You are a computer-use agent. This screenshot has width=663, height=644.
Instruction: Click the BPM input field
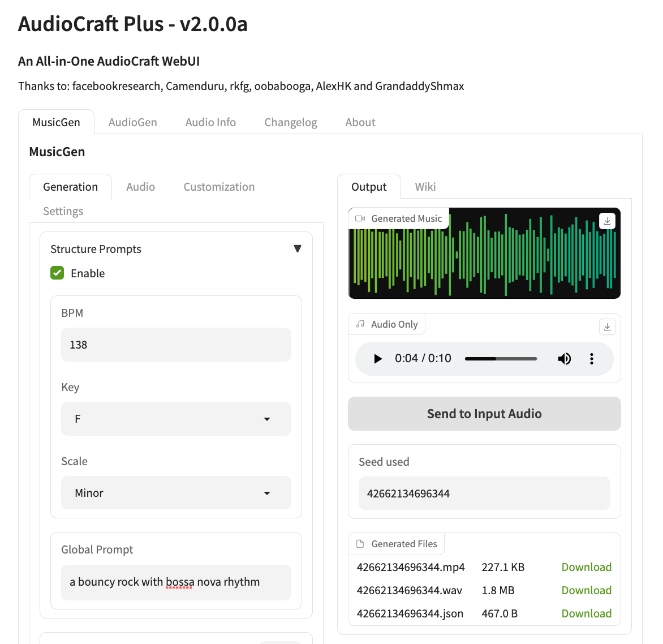point(176,345)
